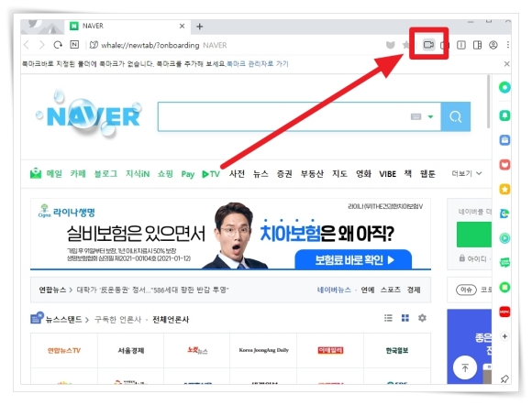Open VIBE menu item
Screen dimensions: 532x405
pyautogui.click(x=387, y=174)
